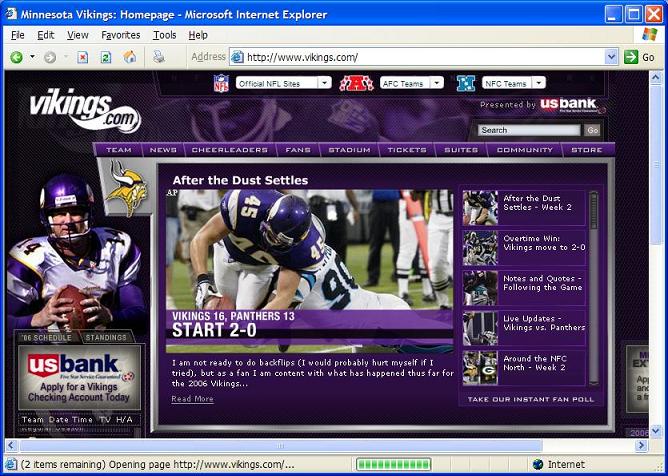Click the green page loading progress bar
668x476 pixels.
393,464
